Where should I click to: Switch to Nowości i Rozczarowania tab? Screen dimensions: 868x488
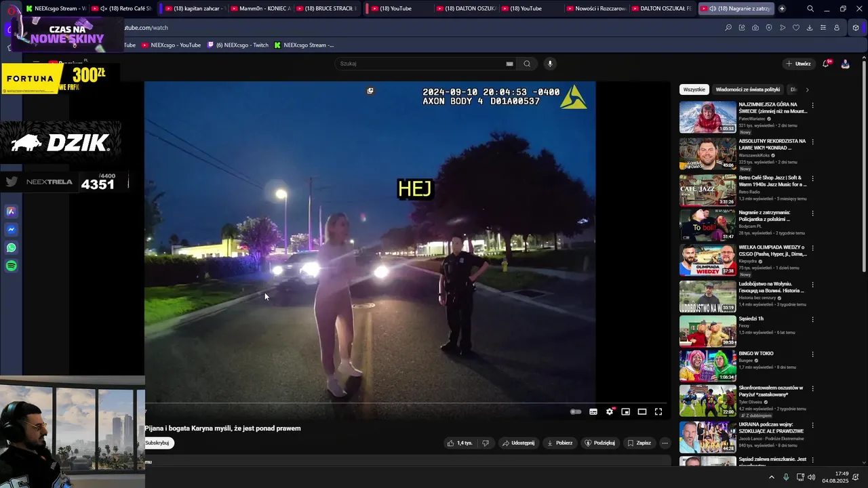(595, 9)
